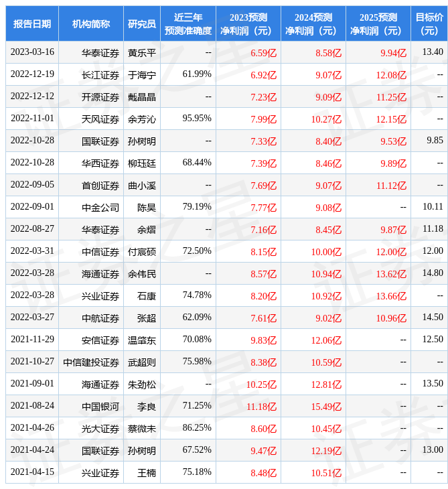The image size is (448, 489).
Task: Click target price 13.00
Action: [x=433, y=450]
